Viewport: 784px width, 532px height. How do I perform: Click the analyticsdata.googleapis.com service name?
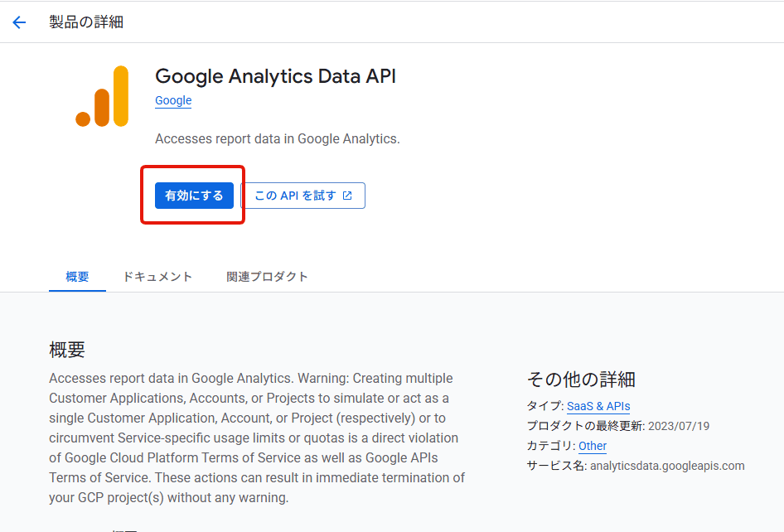[x=667, y=466]
